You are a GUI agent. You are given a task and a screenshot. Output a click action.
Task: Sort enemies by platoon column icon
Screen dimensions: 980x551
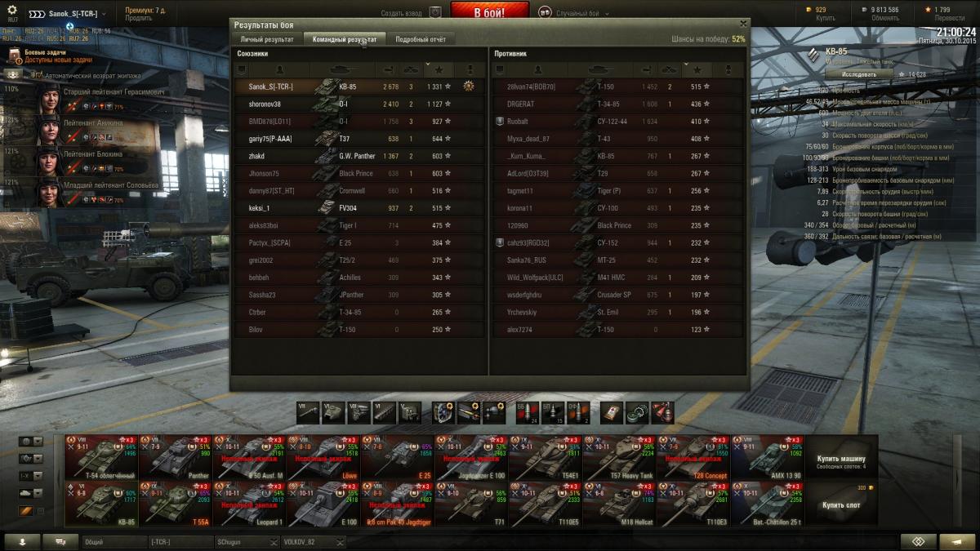499,69
